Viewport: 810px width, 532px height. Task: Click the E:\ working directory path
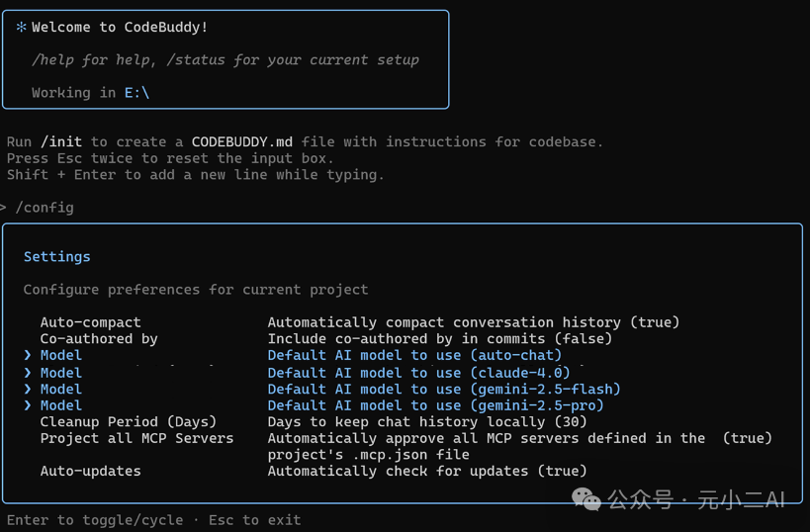[136, 93]
